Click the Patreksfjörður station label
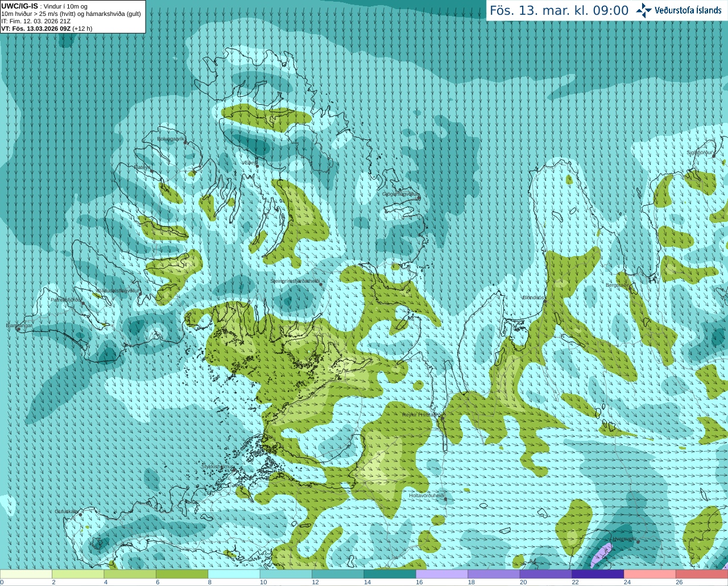Screen dimensions: 728x586 coord(67,300)
